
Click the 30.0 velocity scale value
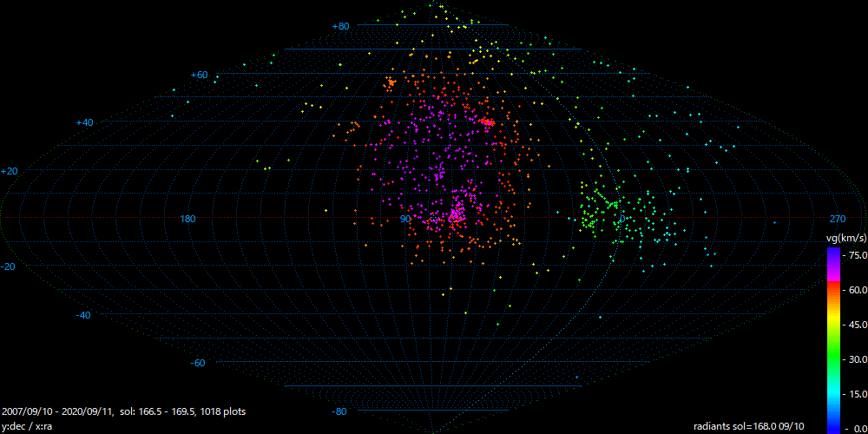tap(854, 358)
